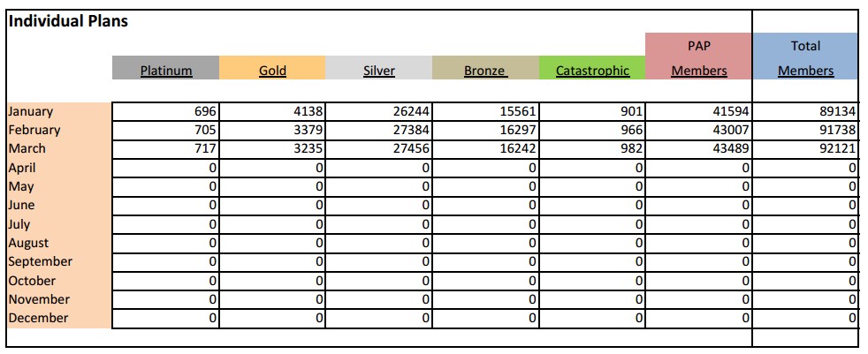Click the Platinum column header
The height and width of the screenshot is (354, 868).
[166, 71]
